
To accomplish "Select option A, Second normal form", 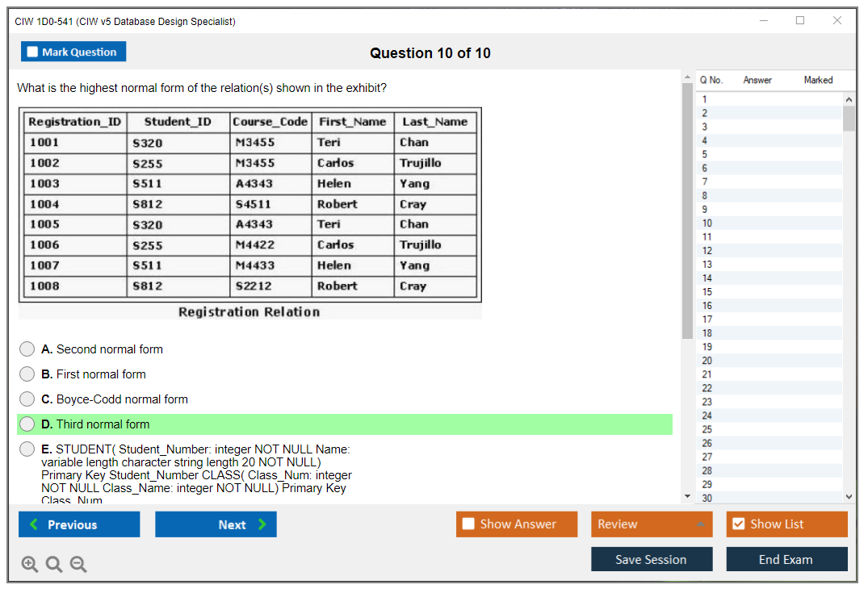I will coord(27,349).
